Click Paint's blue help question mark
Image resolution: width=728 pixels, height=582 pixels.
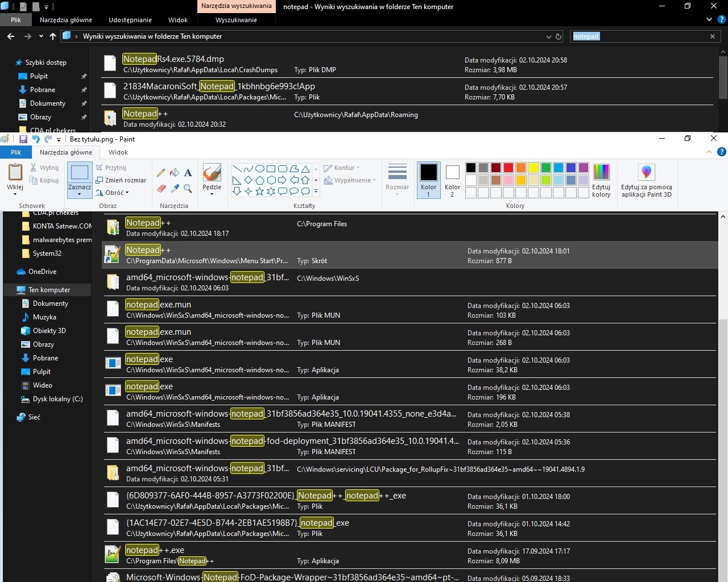tap(722, 152)
